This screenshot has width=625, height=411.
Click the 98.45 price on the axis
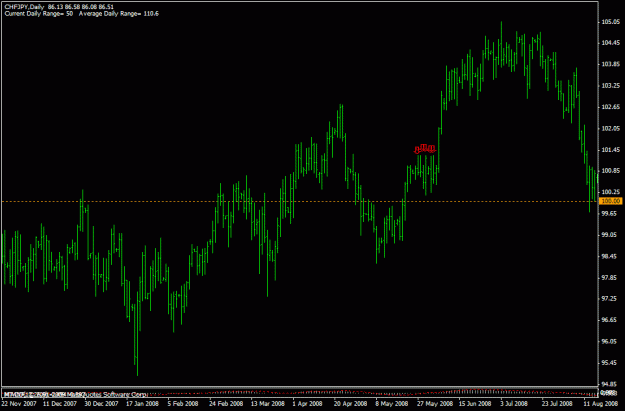pos(609,256)
